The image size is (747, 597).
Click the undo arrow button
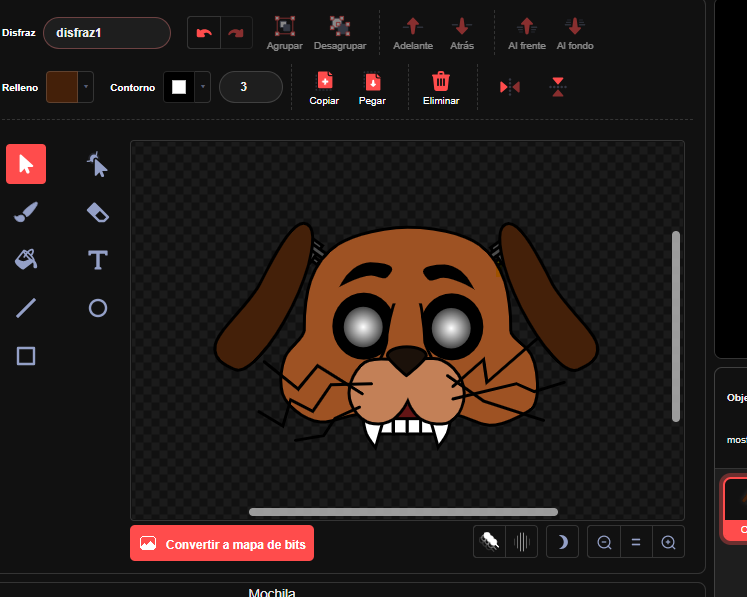(x=204, y=32)
